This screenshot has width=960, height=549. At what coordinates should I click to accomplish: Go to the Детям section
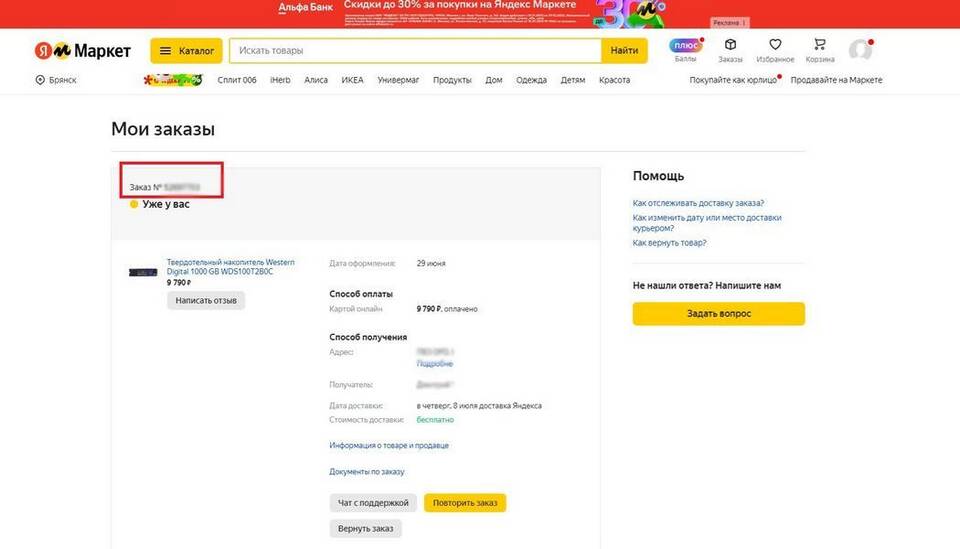click(x=573, y=80)
